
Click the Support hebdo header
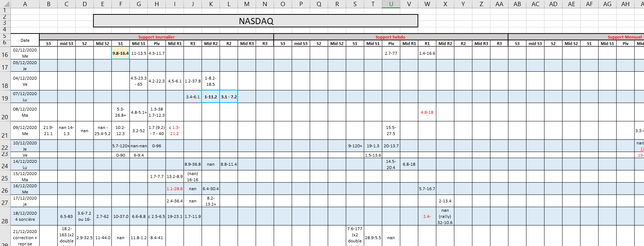(391, 37)
